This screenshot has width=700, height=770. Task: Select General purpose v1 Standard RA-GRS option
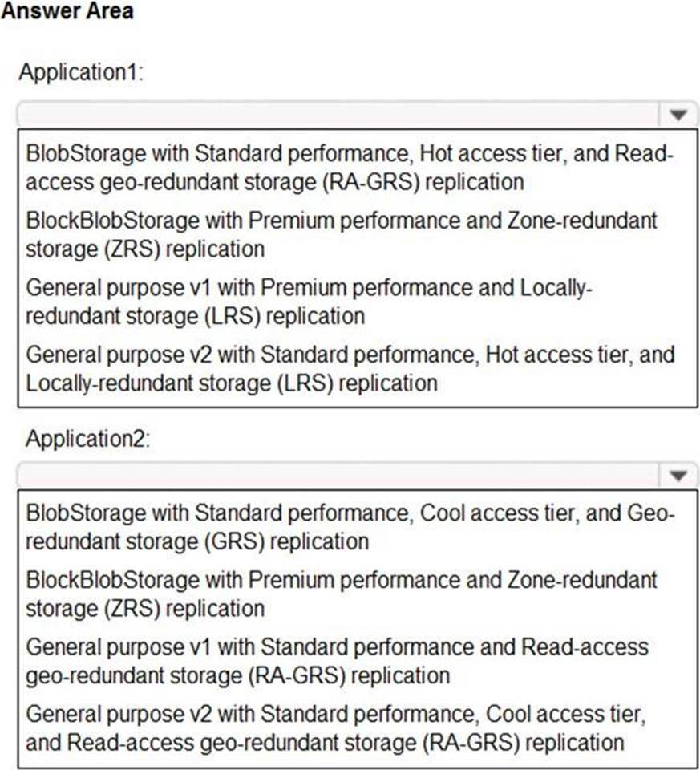[x=338, y=661]
